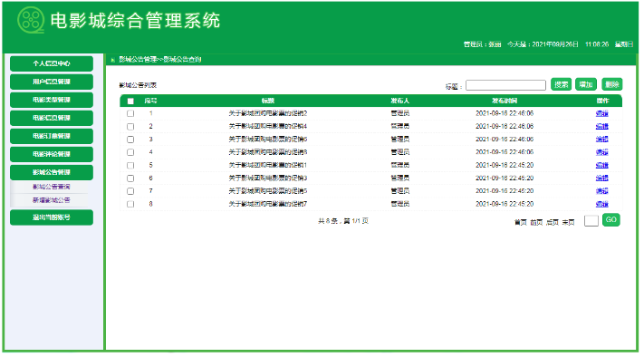
Task: Click title 关于影城团购电影票的促销5
Action: coord(268,191)
